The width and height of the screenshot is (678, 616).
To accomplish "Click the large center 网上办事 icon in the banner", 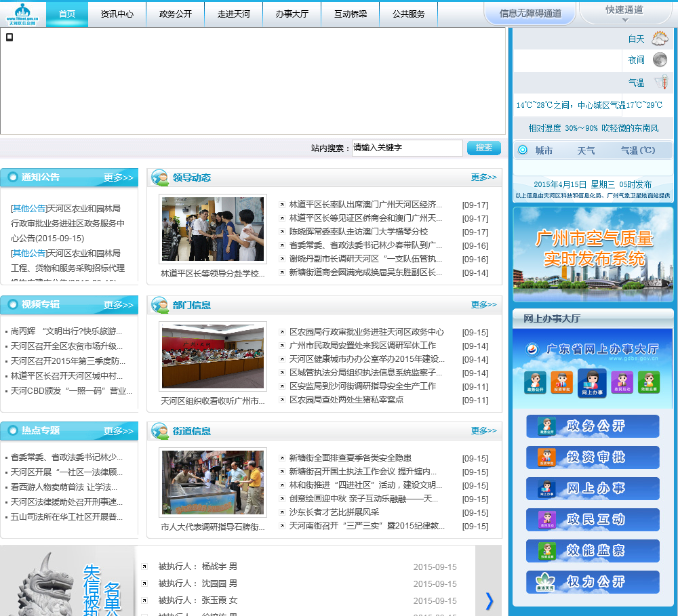I will click(592, 384).
